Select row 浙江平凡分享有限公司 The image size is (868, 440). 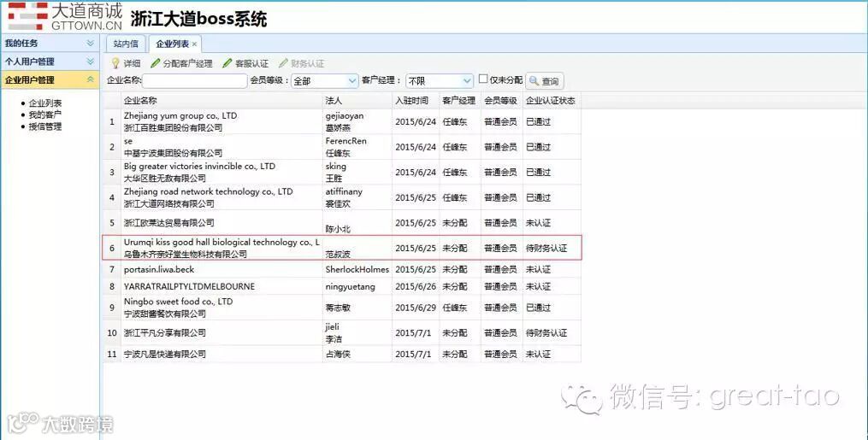(342, 332)
